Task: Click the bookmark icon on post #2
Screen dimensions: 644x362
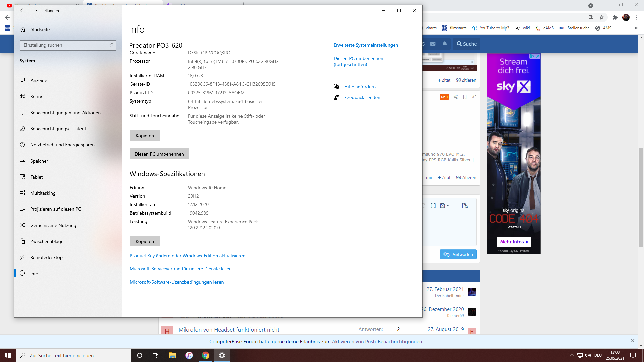Action: point(465,97)
